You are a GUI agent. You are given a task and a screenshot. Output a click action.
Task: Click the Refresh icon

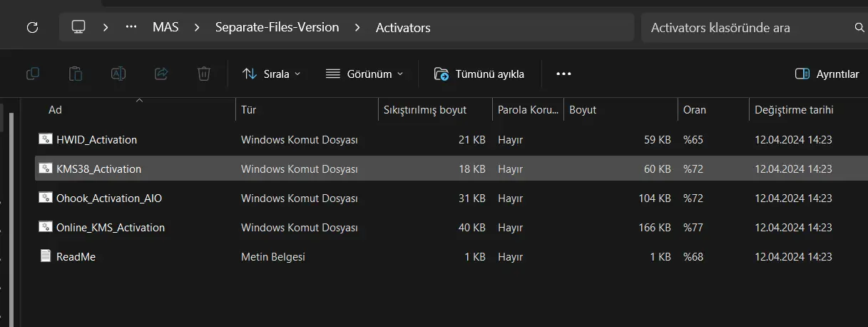click(31, 28)
